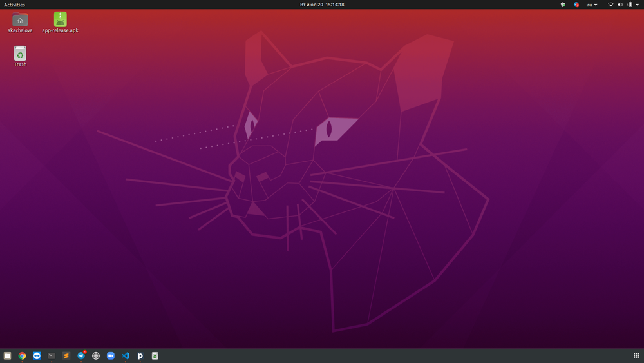Image resolution: width=644 pixels, height=363 pixels.
Task: Open the Terminal dock icon
Action: coord(52,356)
